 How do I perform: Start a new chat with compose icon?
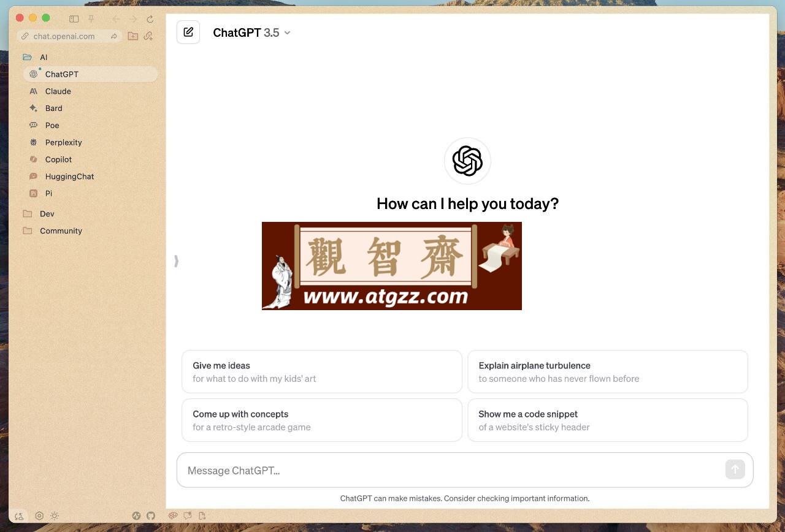[x=188, y=32]
